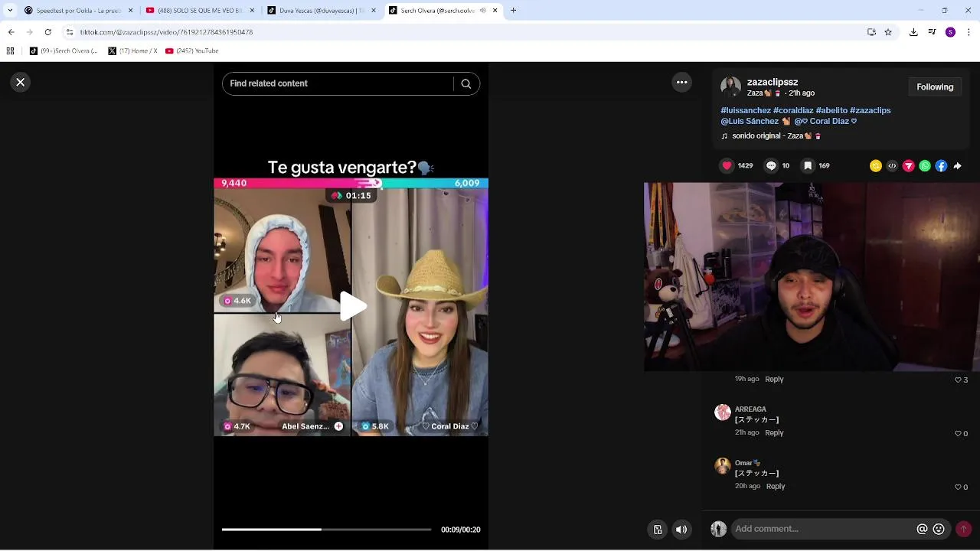980x551 pixels.
Task: Click the embed code icon
Action: (x=892, y=166)
